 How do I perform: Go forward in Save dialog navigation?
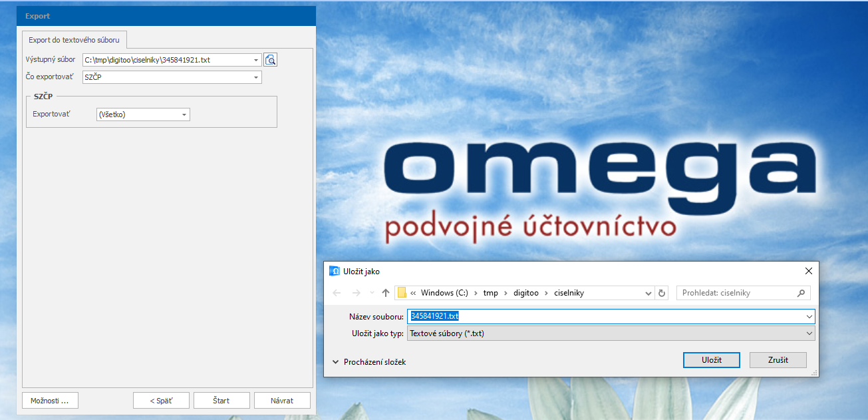(x=356, y=293)
